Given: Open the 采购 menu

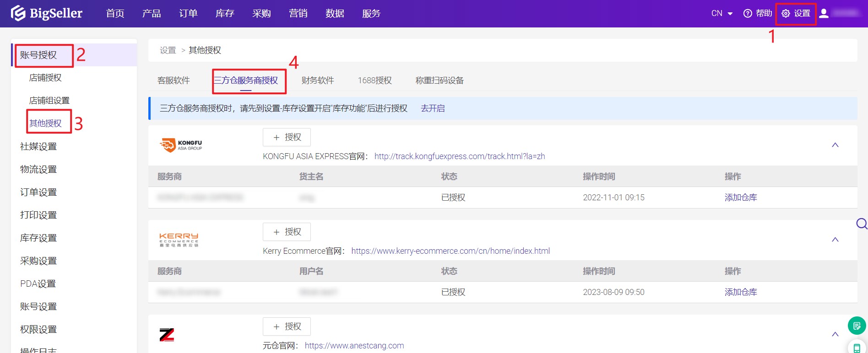Looking at the screenshot, I should [261, 13].
